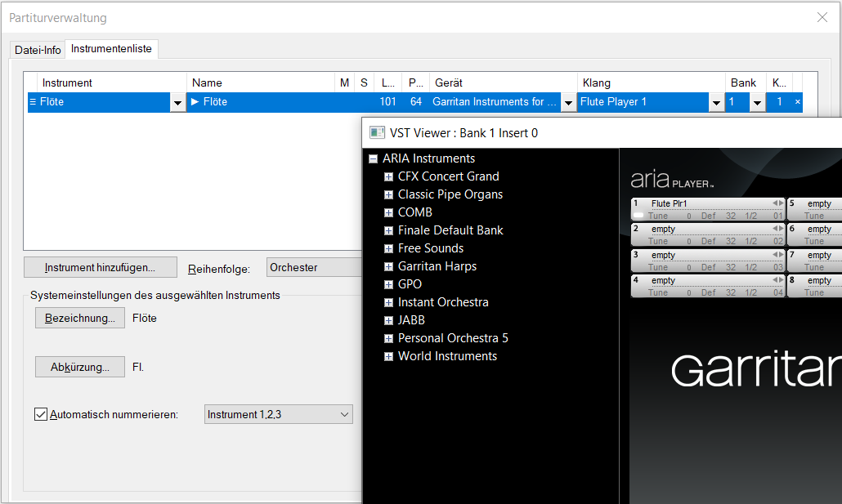
Task: Click the Instrument column header
Action: [112, 83]
